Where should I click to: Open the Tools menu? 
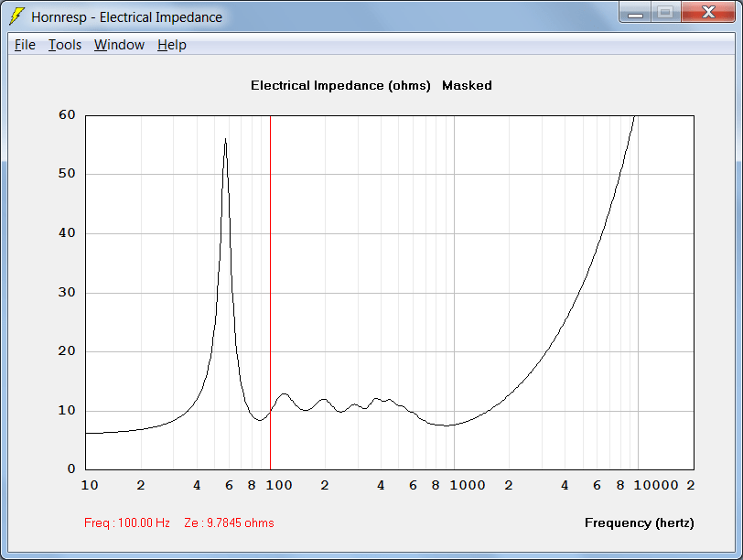(65, 45)
